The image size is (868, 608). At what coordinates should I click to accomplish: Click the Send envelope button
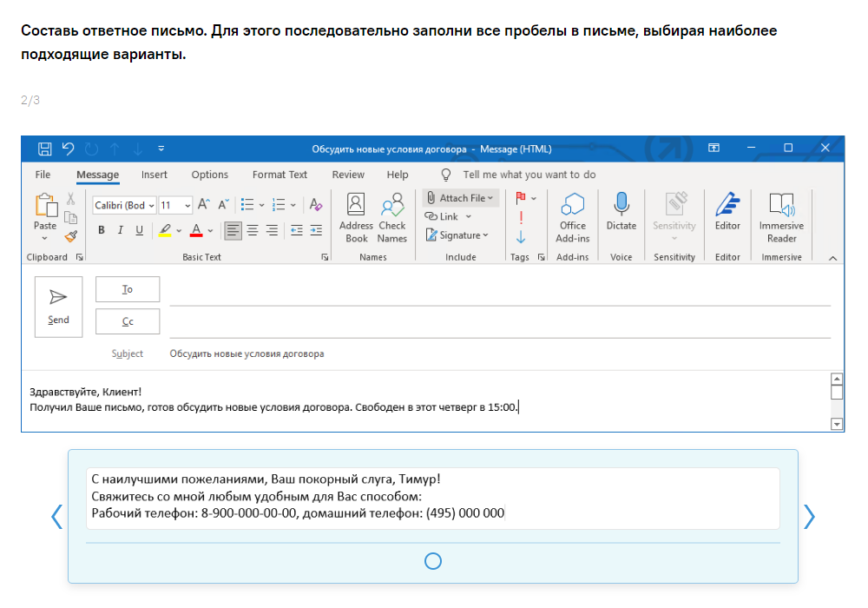pos(58,306)
